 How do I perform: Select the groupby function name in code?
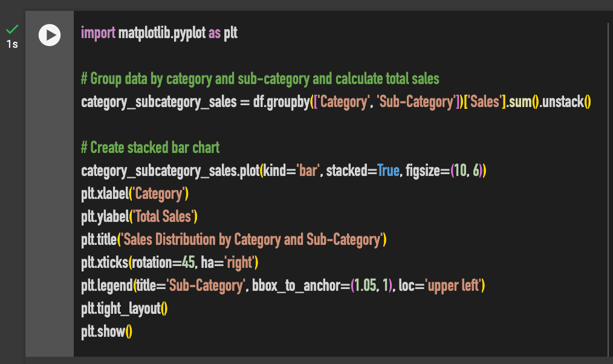(x=287, y=102)
